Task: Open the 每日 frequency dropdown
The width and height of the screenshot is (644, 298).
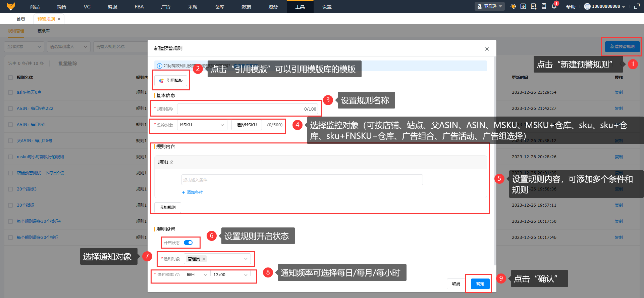Action: [197, 275]
